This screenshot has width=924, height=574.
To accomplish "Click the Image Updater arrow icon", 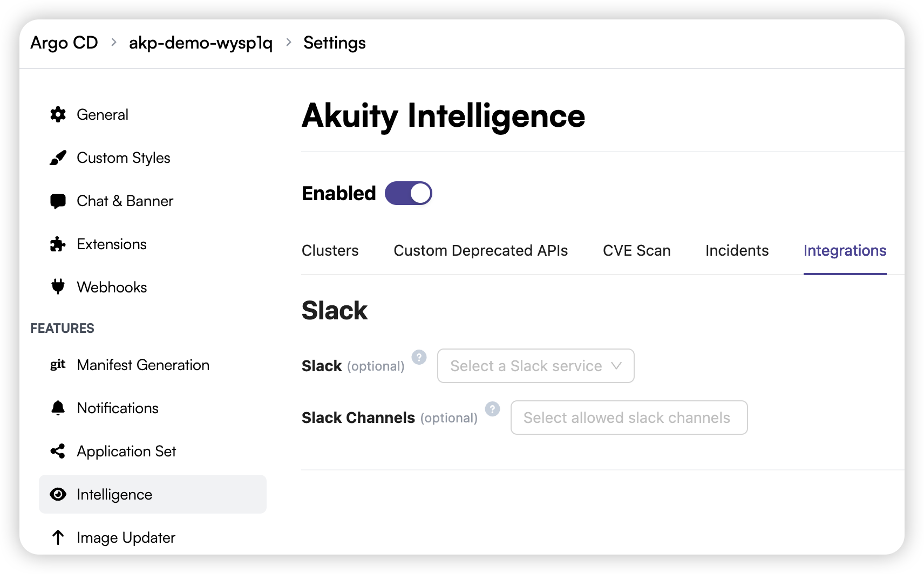I will point(58,537).
